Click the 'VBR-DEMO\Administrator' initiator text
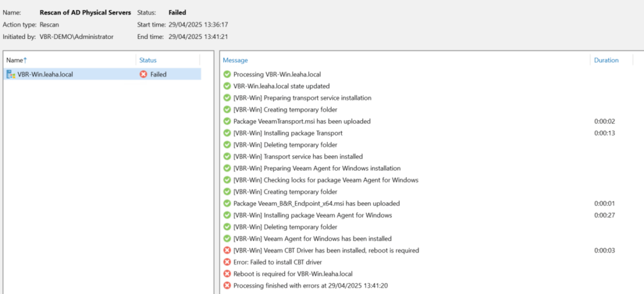 pos(76,37)
